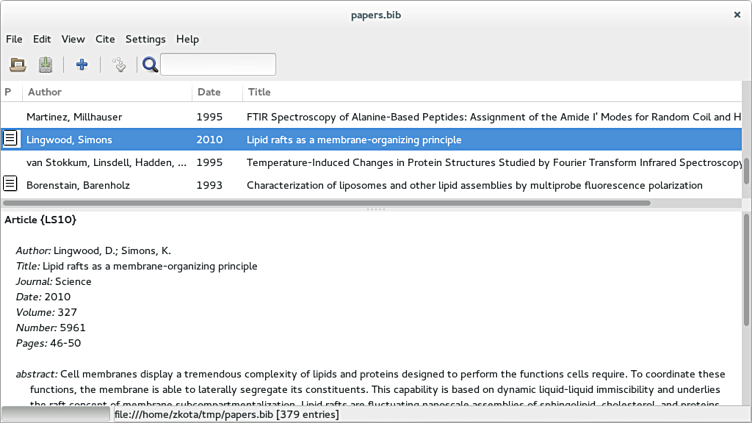
Task: Sort entries by Author column header
Action: (x=107, y=92)
